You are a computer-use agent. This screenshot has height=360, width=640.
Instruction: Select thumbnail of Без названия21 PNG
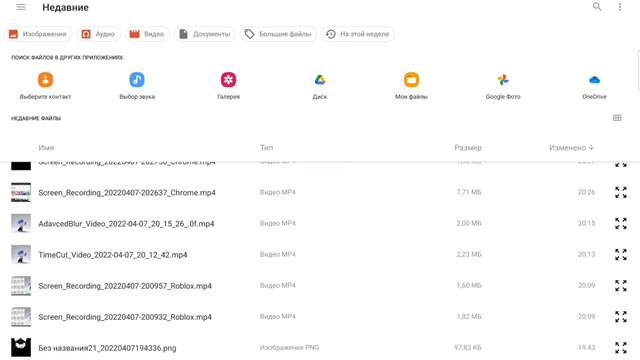[21, 347]
